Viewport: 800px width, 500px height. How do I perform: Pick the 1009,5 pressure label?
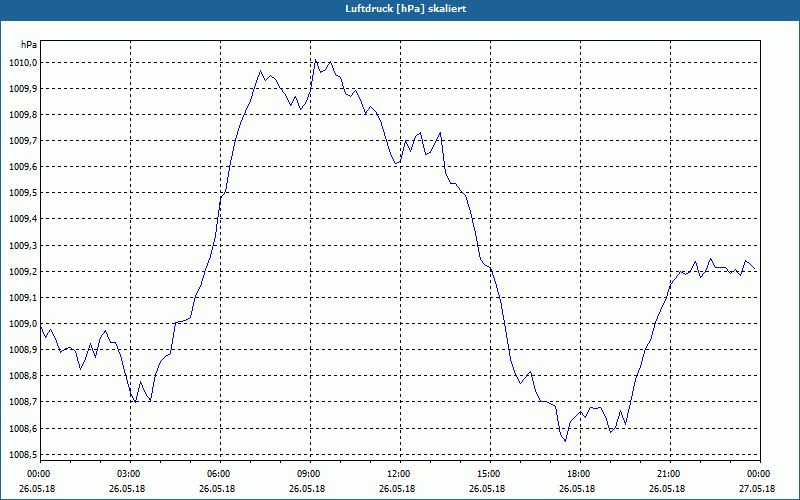23,193
